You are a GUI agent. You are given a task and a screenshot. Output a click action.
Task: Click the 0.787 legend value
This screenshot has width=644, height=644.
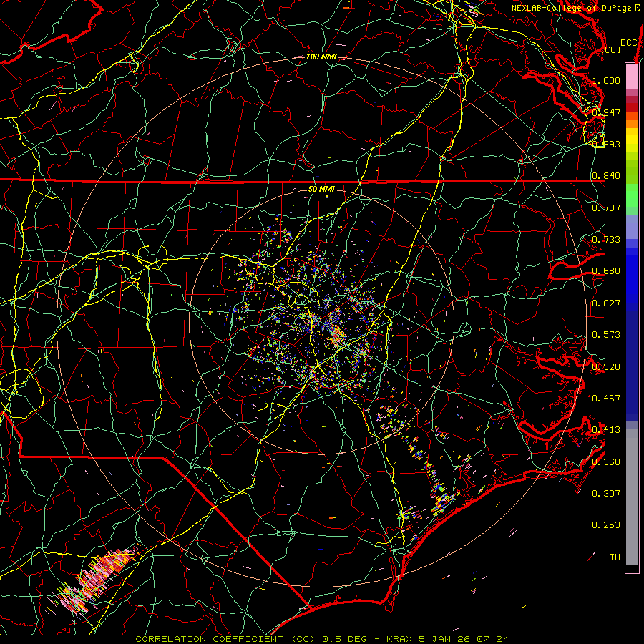pos(606,208)
